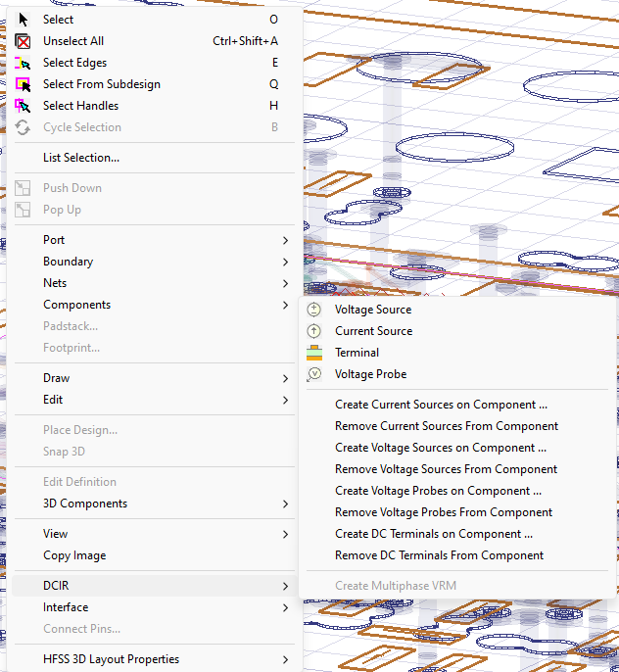Choose Remove Voltage Probes From Component
Screen dimensions: 619x672
click(457, 512)
